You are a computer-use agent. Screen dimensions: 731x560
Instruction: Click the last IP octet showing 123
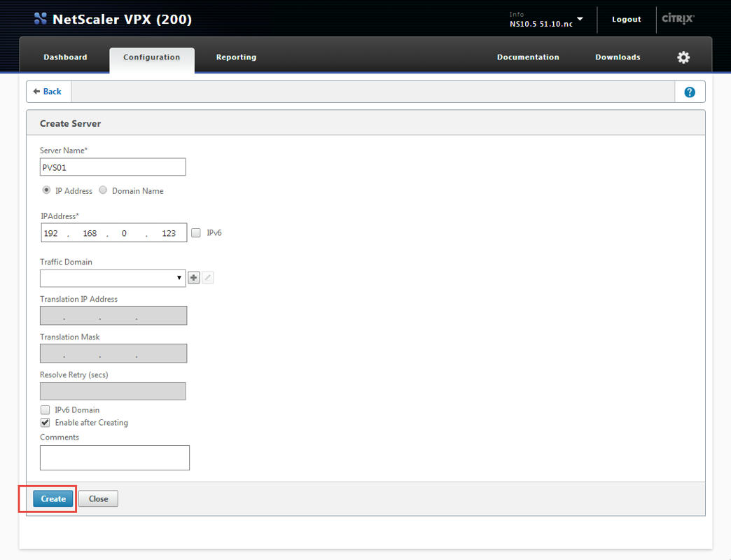(169, 233)
